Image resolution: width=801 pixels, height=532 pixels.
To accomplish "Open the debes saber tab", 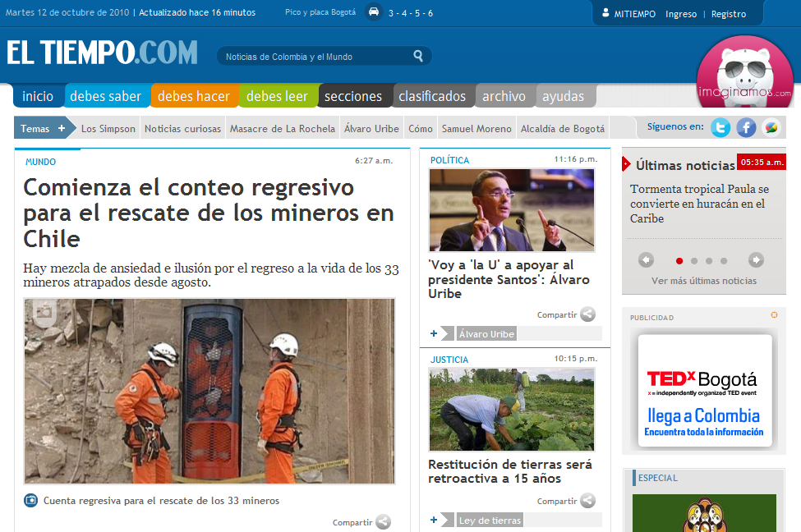I will click(106, 96).
